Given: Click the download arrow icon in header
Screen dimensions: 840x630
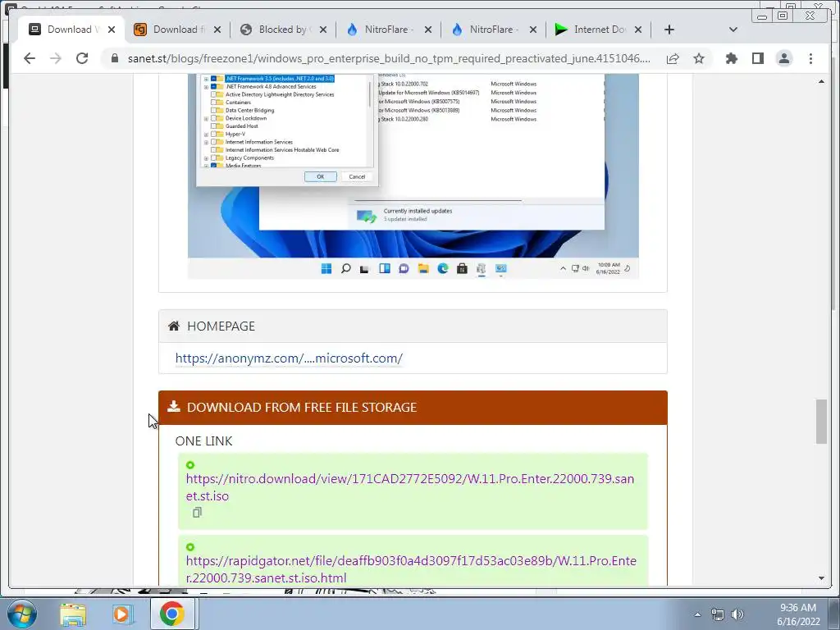Looking at the screenshot, I should 174,407.
